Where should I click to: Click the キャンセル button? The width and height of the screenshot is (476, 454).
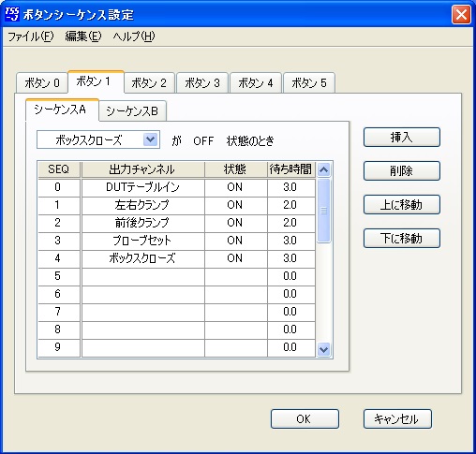[397, 418]
